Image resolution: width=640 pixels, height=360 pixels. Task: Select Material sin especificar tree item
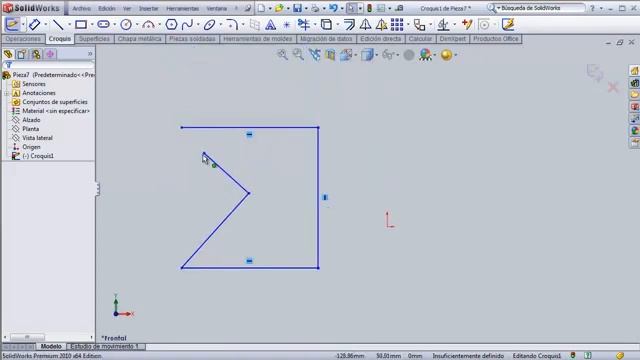[x=56, y=111]
